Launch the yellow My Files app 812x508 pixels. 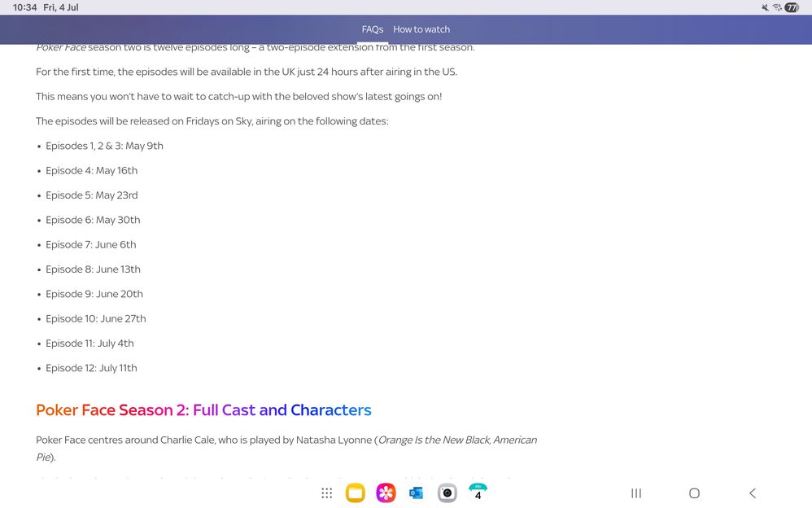356,493
